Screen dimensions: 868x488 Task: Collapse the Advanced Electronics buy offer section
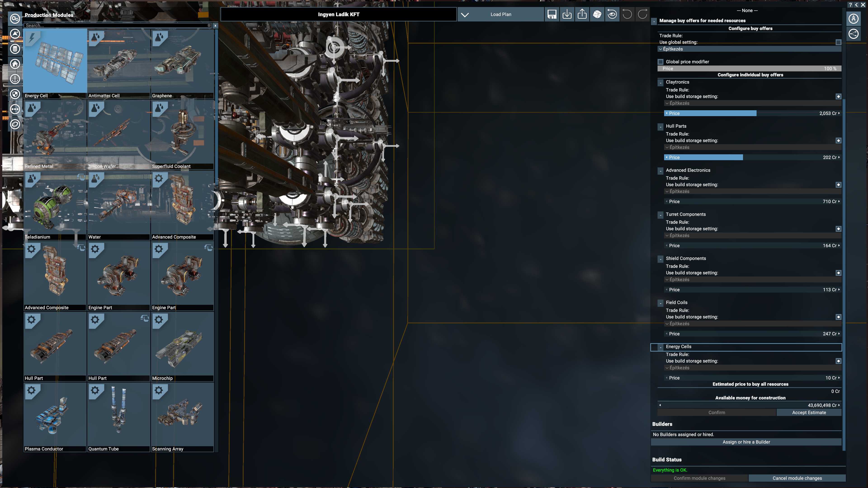[660, 171]
